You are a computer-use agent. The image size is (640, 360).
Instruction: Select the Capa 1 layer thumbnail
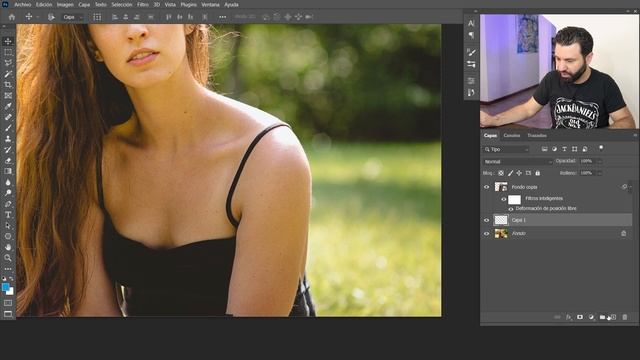501,220
